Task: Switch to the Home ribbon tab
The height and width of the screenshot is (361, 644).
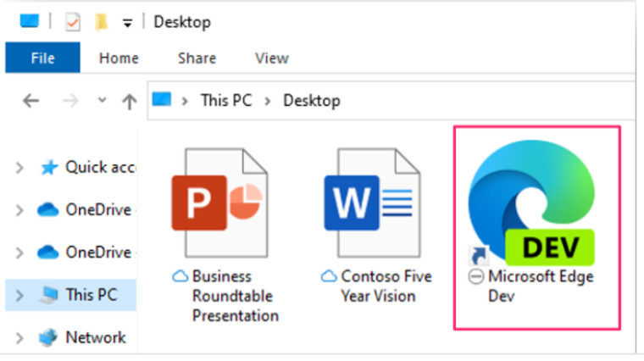Action: tap(119, 58)
